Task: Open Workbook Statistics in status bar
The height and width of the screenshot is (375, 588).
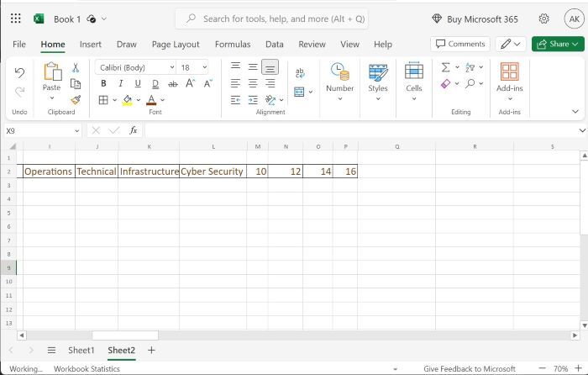Action: [87, 368]
